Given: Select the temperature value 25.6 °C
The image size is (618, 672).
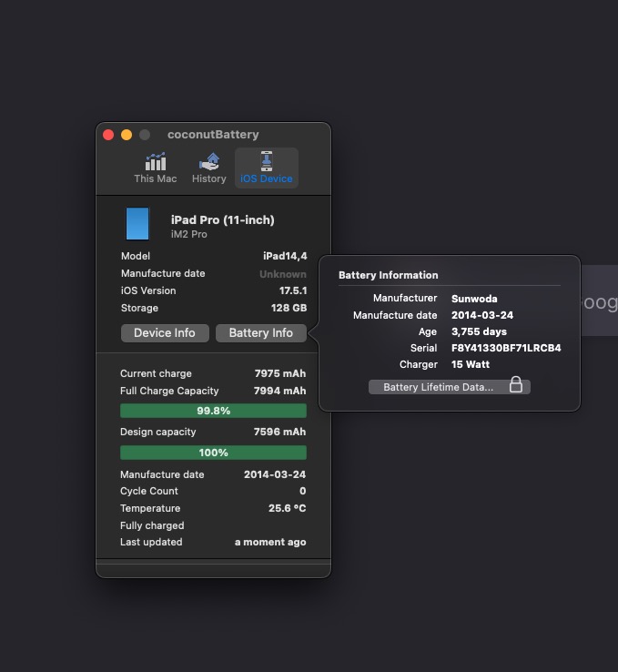Looking at the screenshot, I should [288, 508].
